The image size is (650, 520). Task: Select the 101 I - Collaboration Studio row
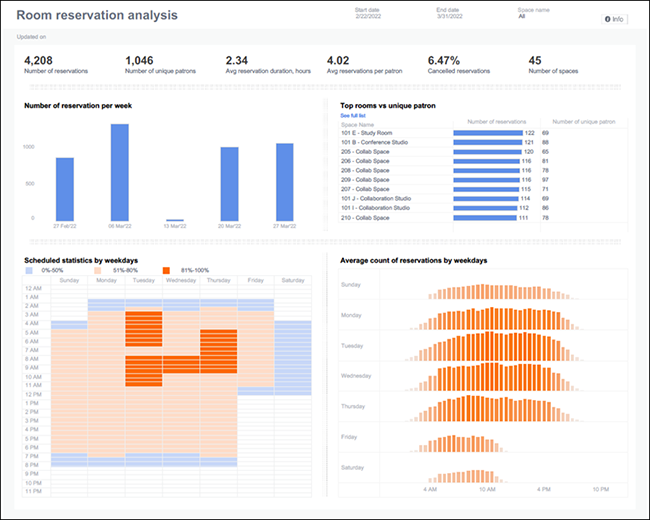[x=483, y=208]
